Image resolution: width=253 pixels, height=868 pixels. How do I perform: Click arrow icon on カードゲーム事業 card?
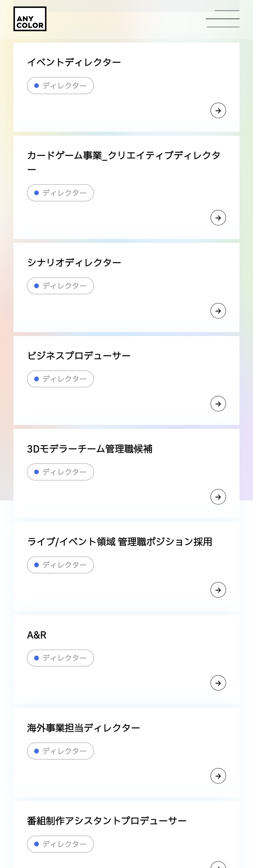[218, 218]
